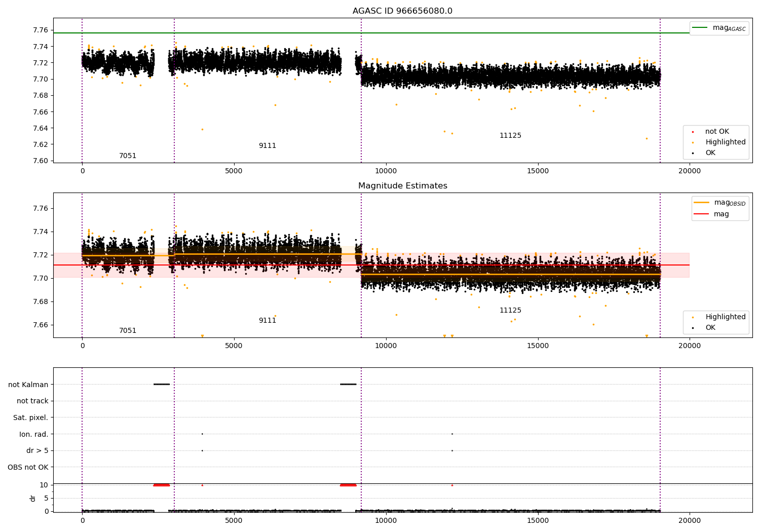Viewport: 760px width, 532px height.
Task: Click the 'Sat. pixel.' row label
Action: (31, 418)
